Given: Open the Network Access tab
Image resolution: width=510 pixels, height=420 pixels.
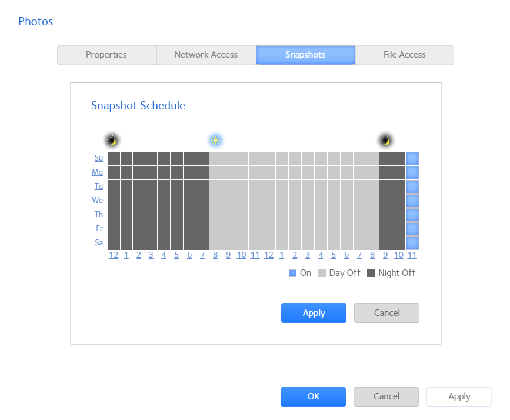Looking at the screenshot, I should 206,55.
